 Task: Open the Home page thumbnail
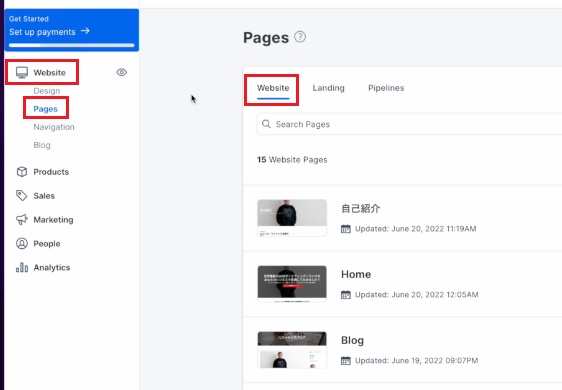click(x=292, y=284)
